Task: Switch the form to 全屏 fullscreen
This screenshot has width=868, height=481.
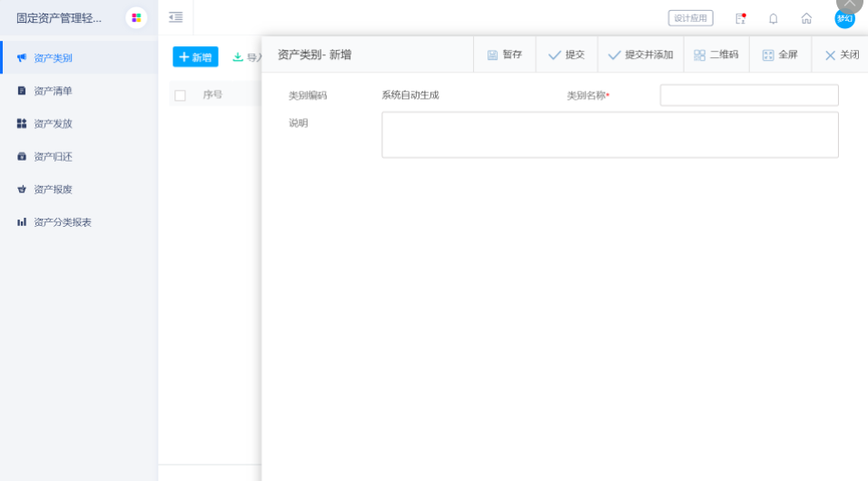Action: coord(780,54)
